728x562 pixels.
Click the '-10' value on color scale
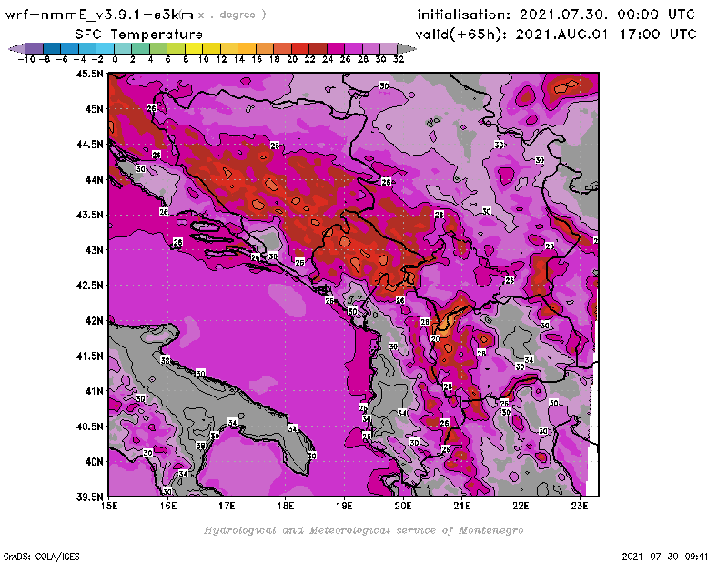(26, 59)
